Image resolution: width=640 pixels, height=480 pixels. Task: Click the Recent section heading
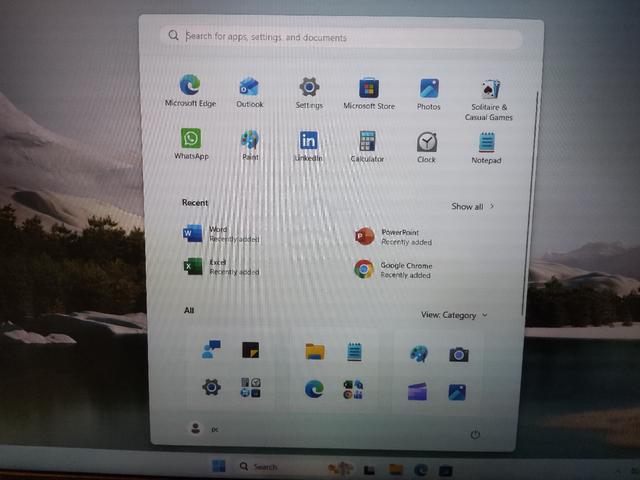(195, 202)
